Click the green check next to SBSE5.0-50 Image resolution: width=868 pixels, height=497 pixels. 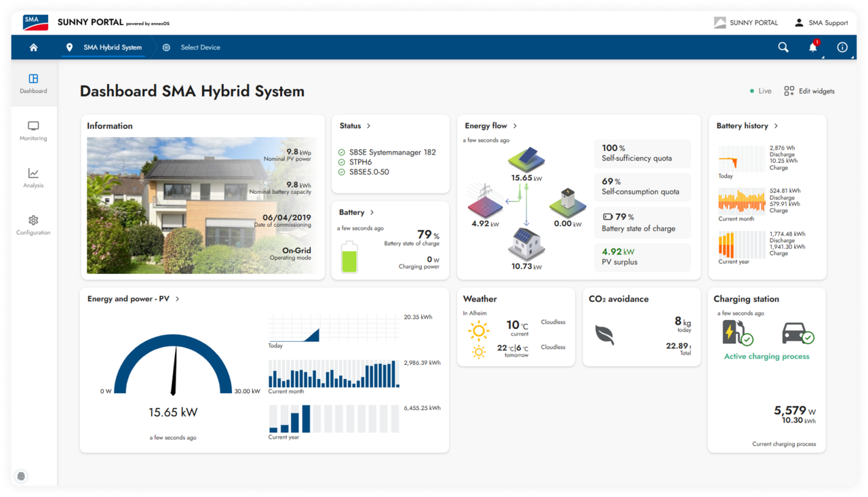tap(341, 172)
